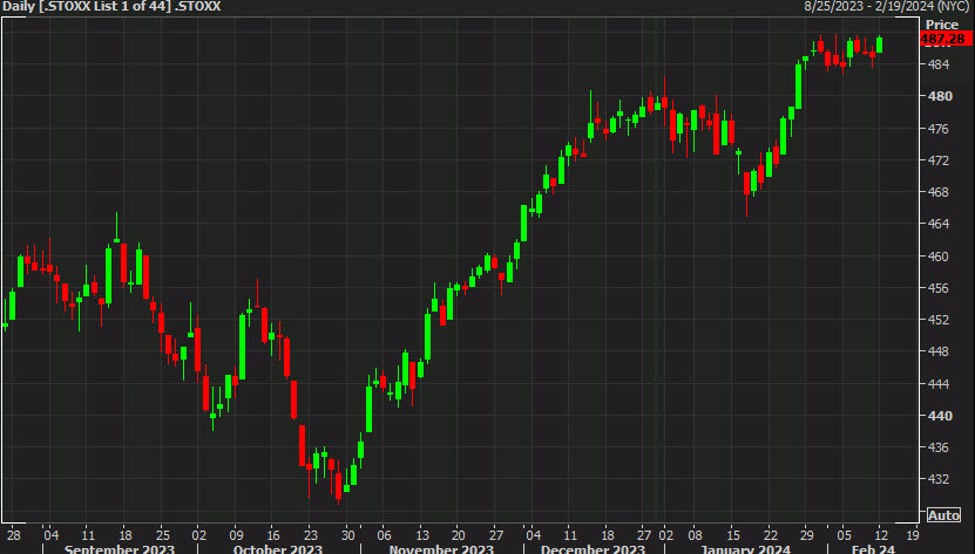975x554 pixels.
Task: Click the 'Feb 24' month label
Action: click(x=873, y=549)
